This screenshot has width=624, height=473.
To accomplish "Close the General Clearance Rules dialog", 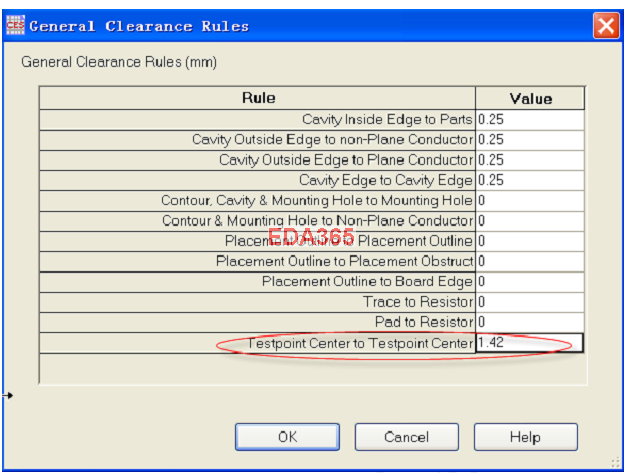I will [x=606, y=26].
